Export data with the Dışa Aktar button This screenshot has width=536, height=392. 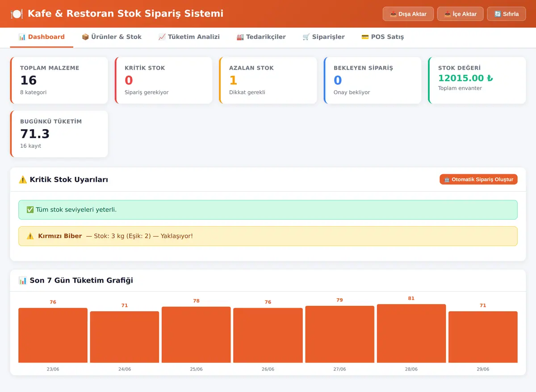[408, 14]
